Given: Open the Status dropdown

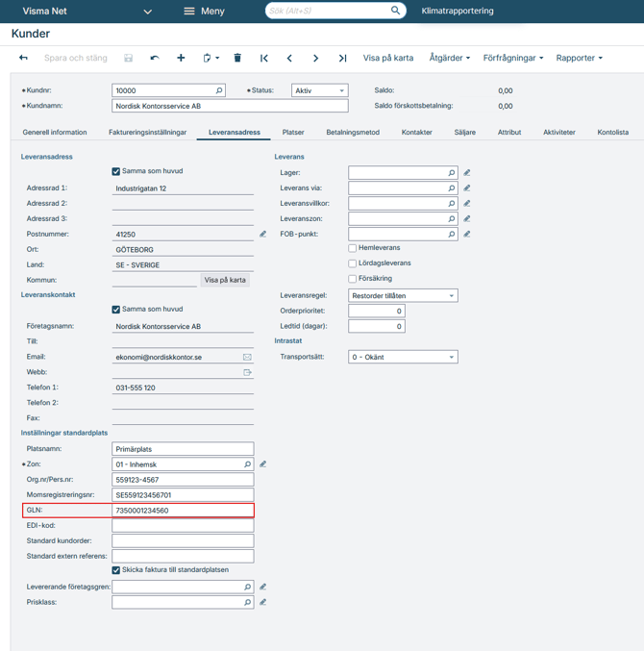Looking at the screenshot, I should coord(319,91).
